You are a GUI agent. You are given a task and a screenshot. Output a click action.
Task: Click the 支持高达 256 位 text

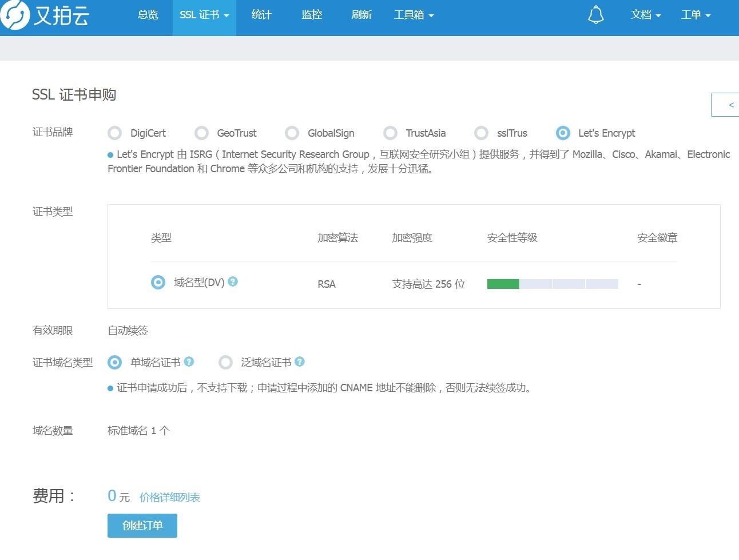[428, 284]
